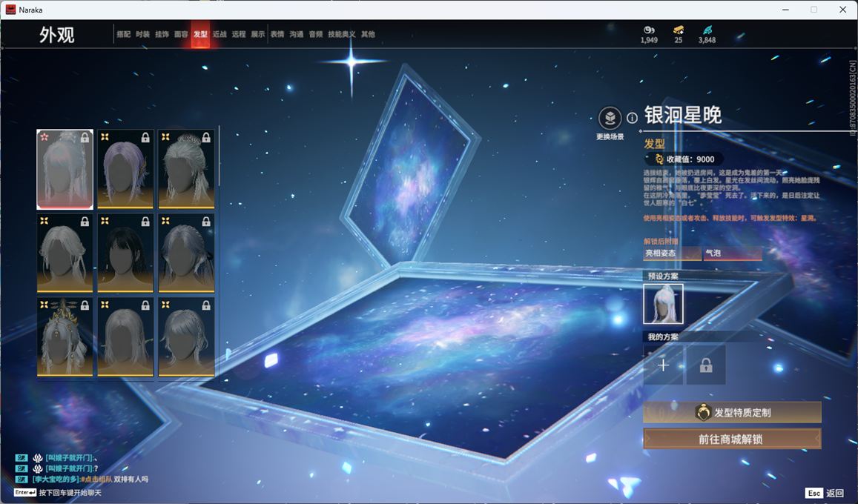Image resolution: width=858 pixels, height=504 pixels.
Task: Click the star badge on the selected hairstyle card
Action: click(x=44, y=136)
